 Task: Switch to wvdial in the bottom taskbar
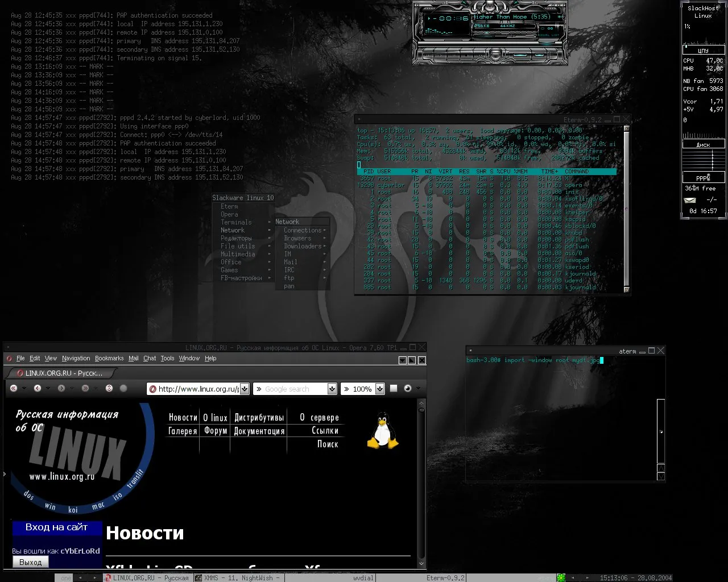click(330, 577)
